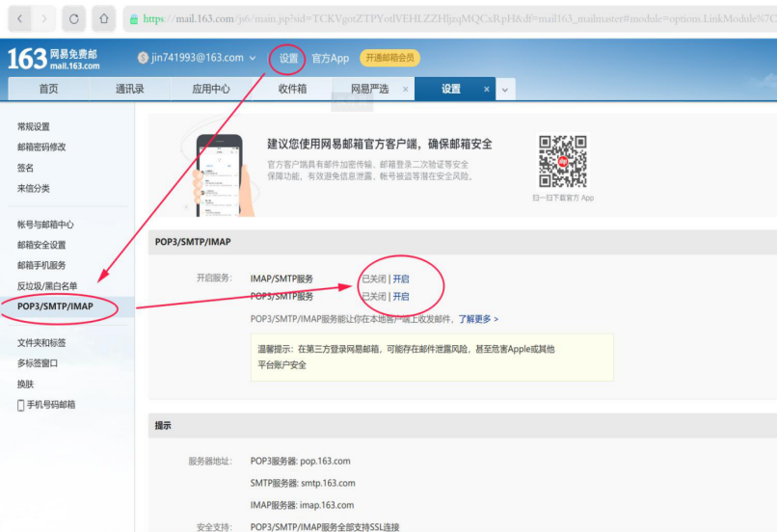Open 来信分类 in the sidebar

(x=34, y=188)
